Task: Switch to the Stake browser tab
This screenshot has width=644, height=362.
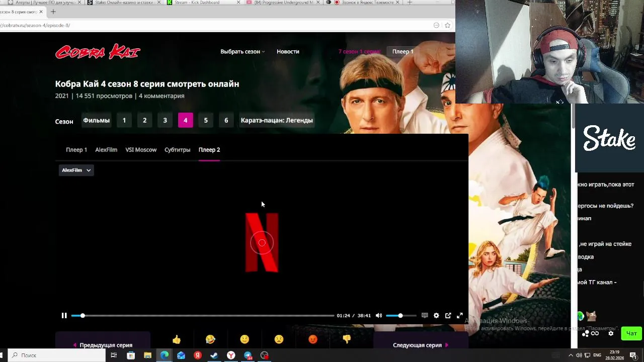Action: tap(124, 3)
